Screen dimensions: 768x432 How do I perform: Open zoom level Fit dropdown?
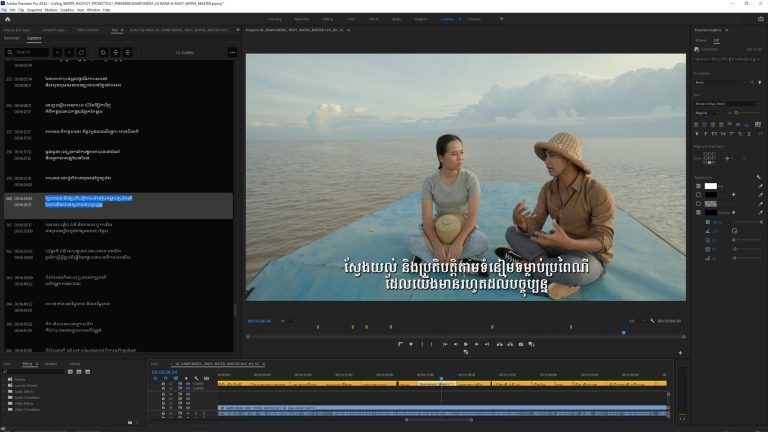pos(289,321)
